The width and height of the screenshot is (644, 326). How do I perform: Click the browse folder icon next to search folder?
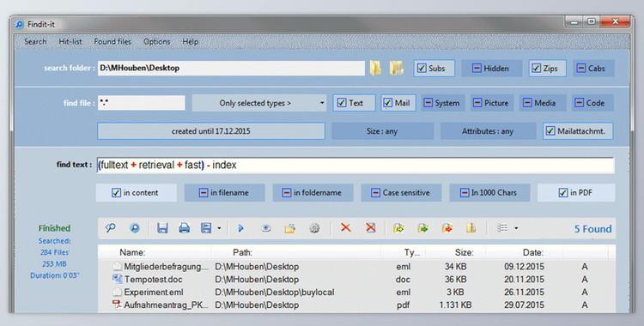click(375, 68)
